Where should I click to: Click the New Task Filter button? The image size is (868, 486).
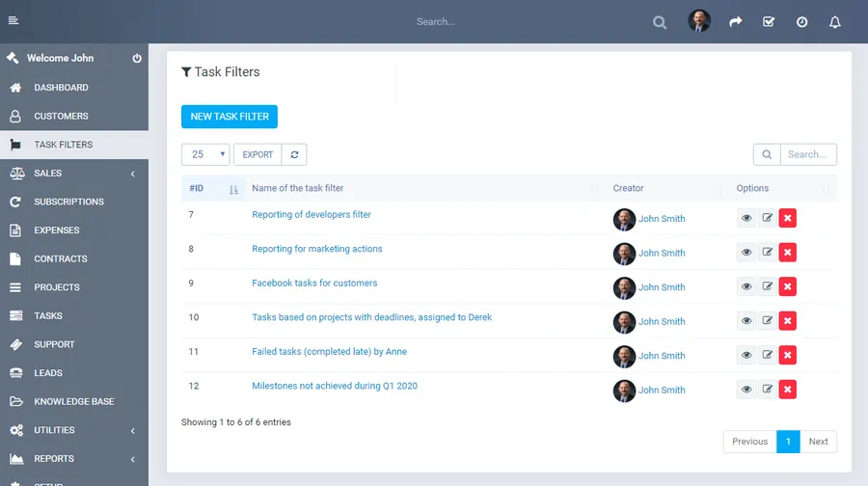230,117
